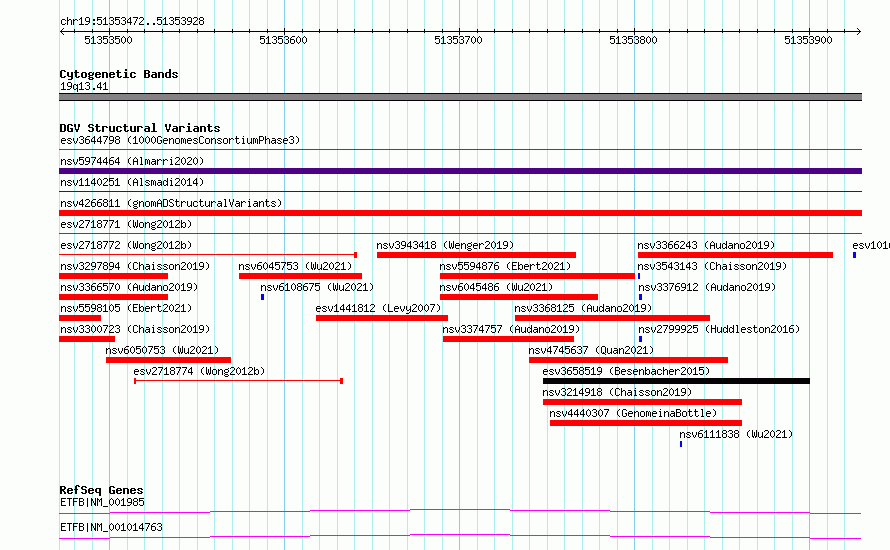
Task: Select nsv3943418 Wenger2019 red bar
Action: point(476,255)
